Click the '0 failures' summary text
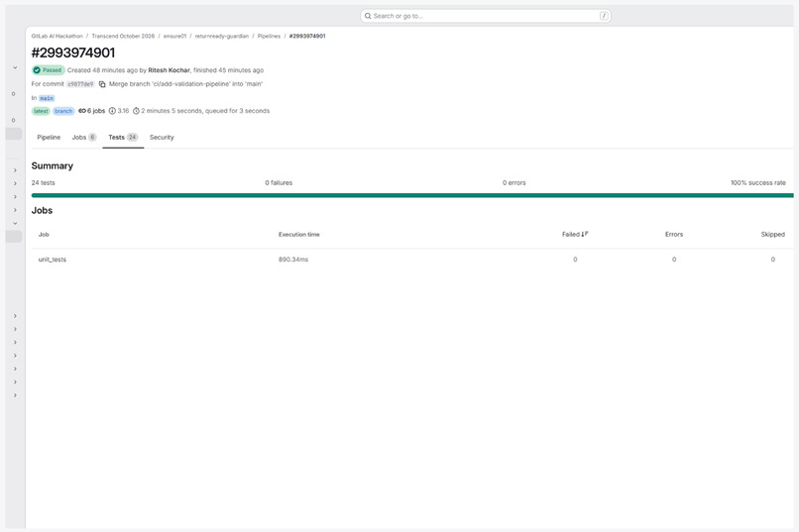The image size is (799, 532). (279, 182)
